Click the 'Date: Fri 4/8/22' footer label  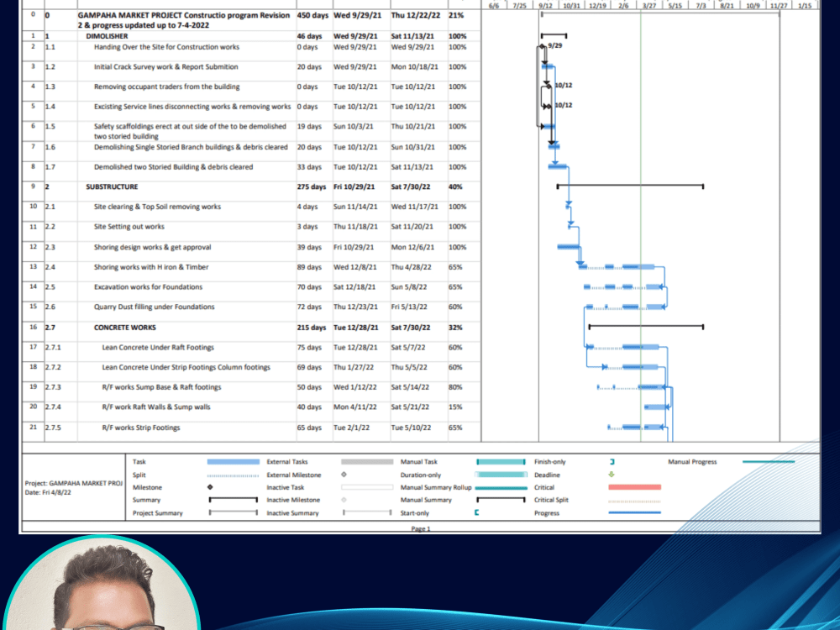click(x=48, y=492)
